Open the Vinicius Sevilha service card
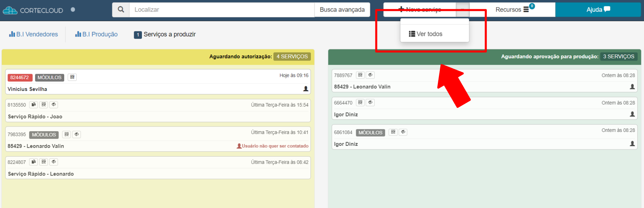This screenshot has height=208, width=644. [x=158, y=82]
